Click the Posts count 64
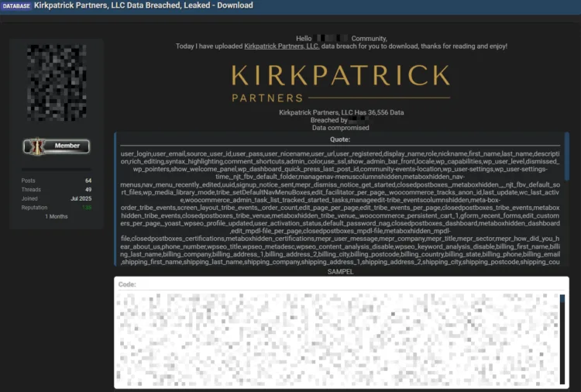The image size is (581, 392). point(88,181)
